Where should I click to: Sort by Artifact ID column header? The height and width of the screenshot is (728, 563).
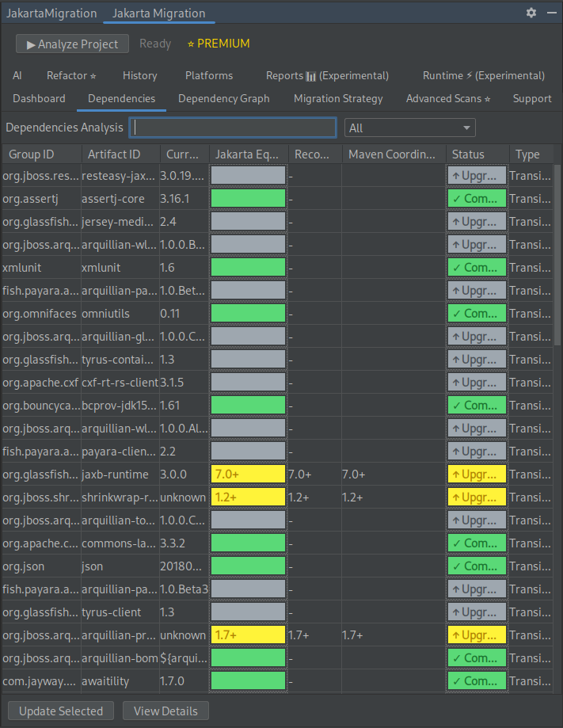(120, 154)
